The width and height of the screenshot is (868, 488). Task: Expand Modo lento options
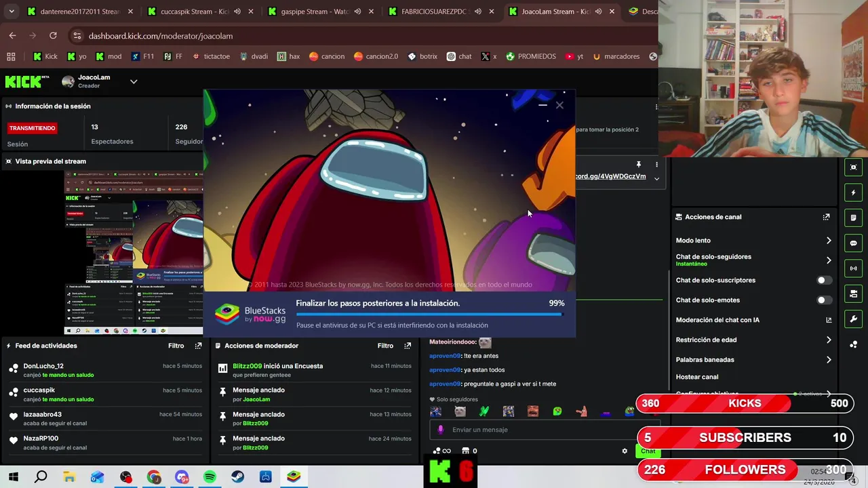829,241
